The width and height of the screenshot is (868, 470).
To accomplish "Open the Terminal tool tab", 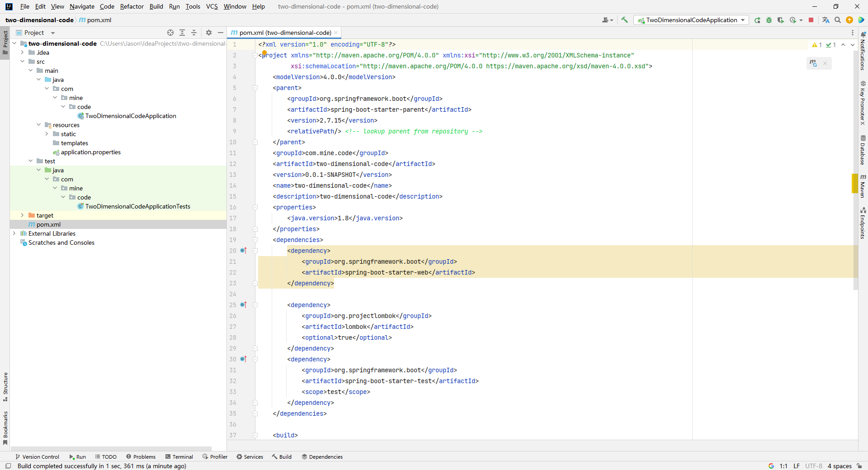I will pos(179,457).
